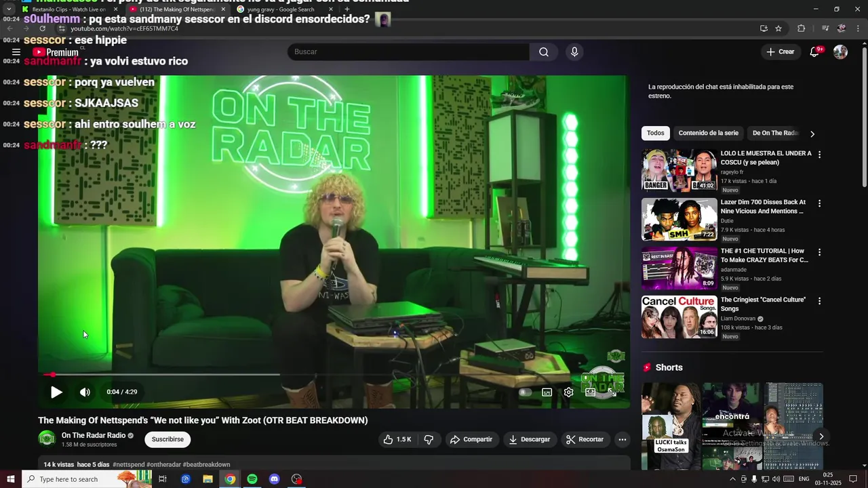Open options for LOLO LE MUESTRA video
This screenshot has height=488, width=868.
click(x=819, y=155)
